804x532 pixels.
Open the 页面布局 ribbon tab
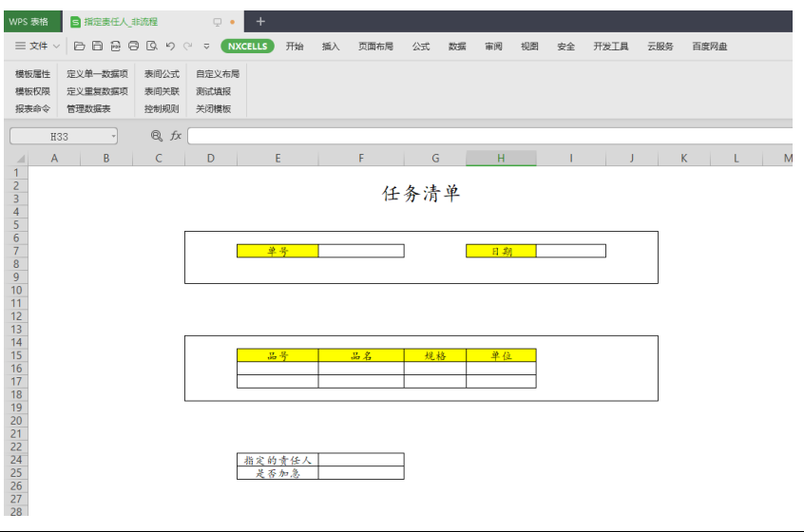pyautogui.click(x=374, y=46)
